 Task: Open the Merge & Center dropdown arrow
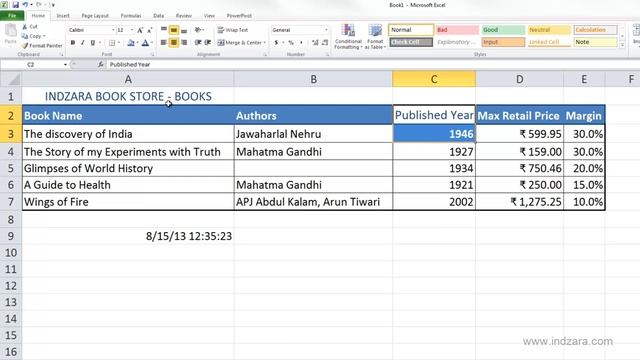[264, 42]
